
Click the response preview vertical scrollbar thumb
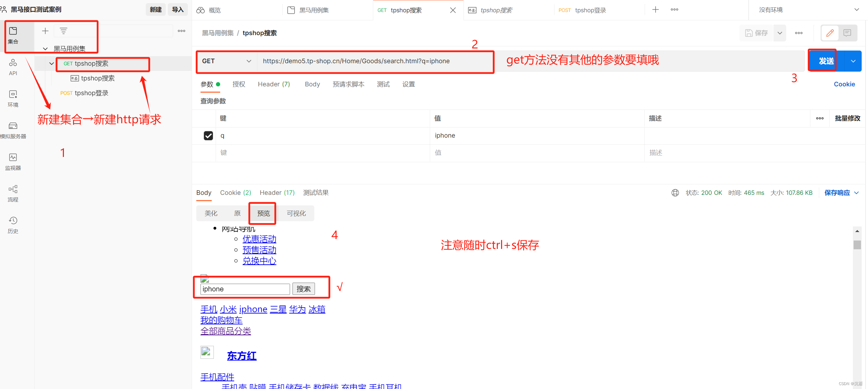coord(857,245)
